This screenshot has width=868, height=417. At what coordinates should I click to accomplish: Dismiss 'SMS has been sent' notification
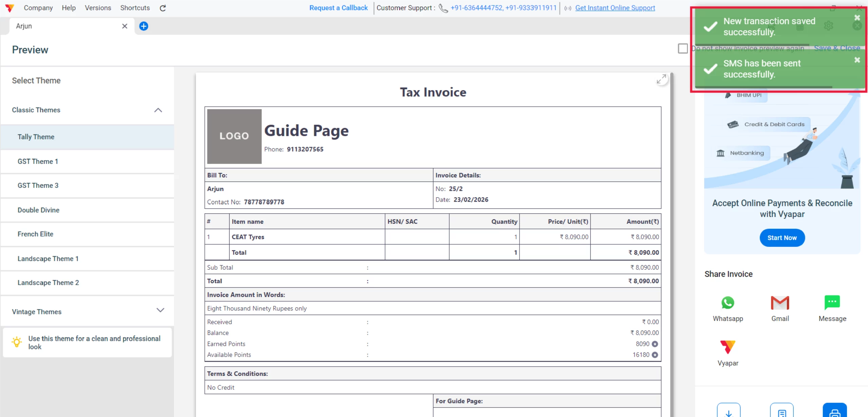click(x=857, y=60)
